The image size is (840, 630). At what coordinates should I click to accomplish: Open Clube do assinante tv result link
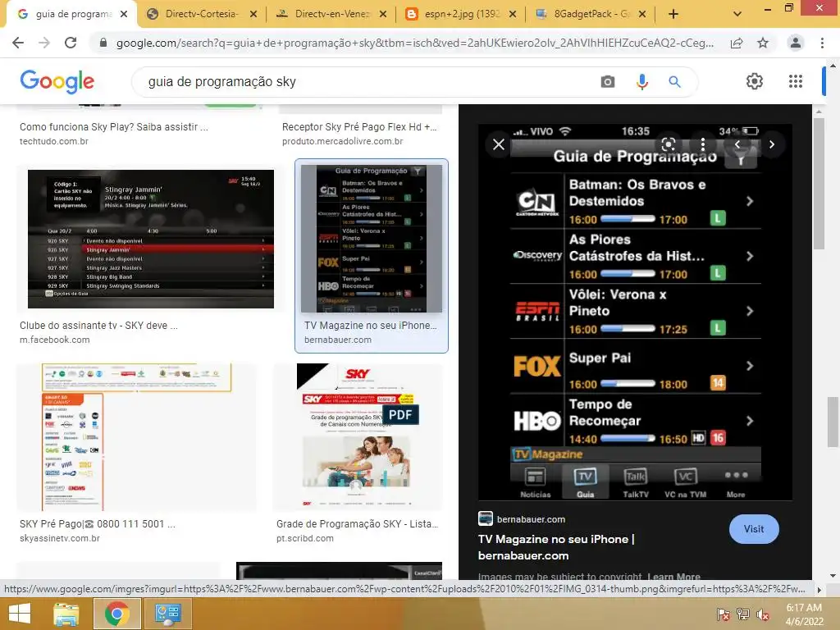tap(98, 325)
